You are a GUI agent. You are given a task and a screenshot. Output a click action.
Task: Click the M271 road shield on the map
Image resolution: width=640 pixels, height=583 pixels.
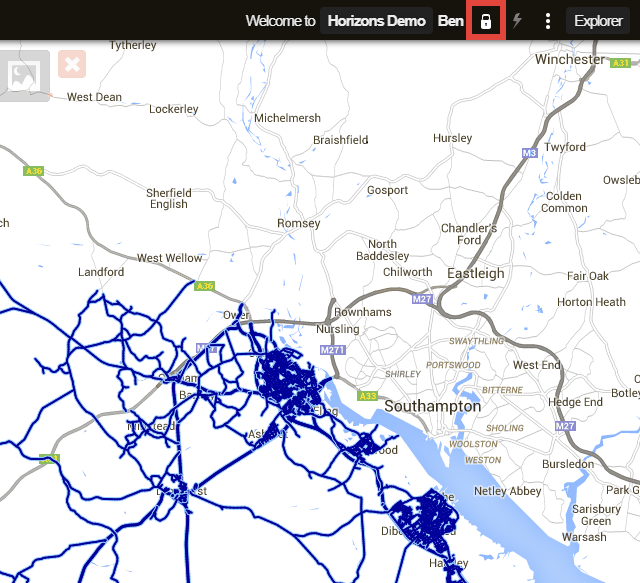(332, 351)
